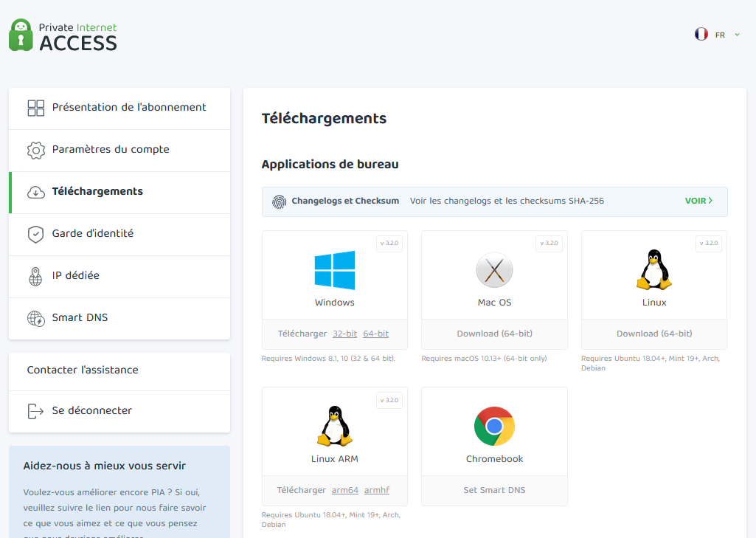Click the Windows logo icon

[x=335, y=270]
